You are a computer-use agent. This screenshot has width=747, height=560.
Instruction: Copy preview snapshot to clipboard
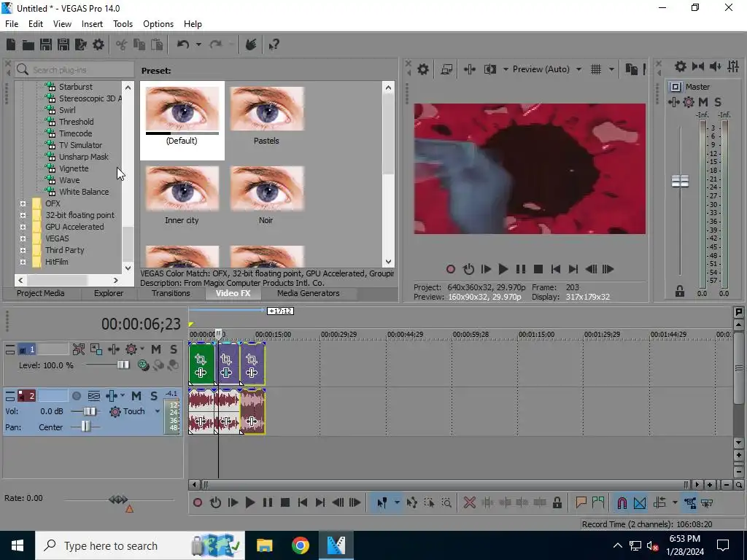tap(631, 69)
